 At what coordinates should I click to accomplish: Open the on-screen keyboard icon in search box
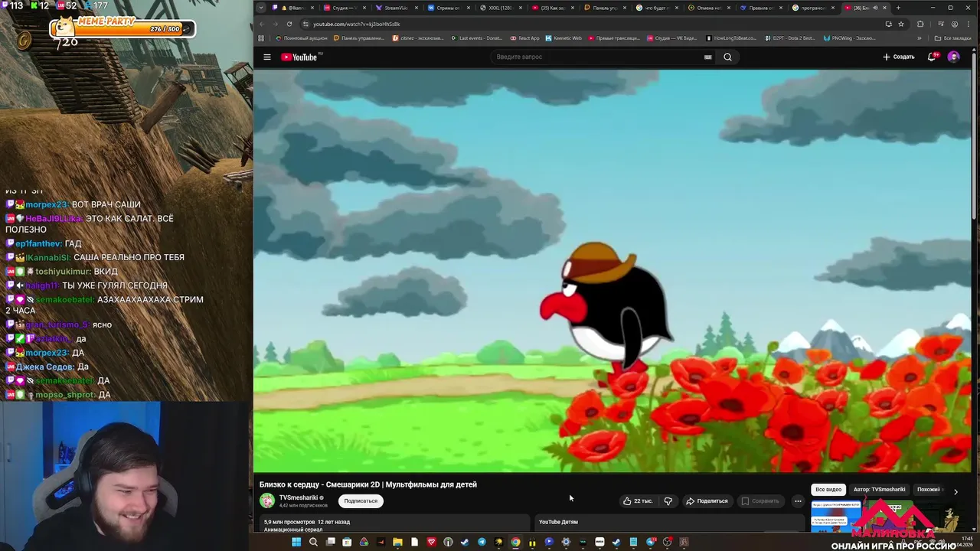[x=708, y=57]
